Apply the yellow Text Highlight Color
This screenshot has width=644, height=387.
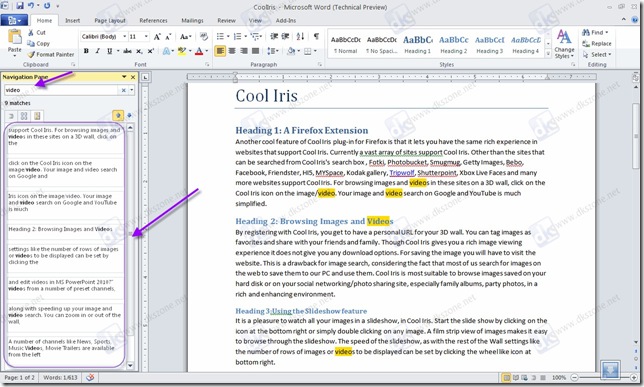pyautogui.click(x=182, y=51)
